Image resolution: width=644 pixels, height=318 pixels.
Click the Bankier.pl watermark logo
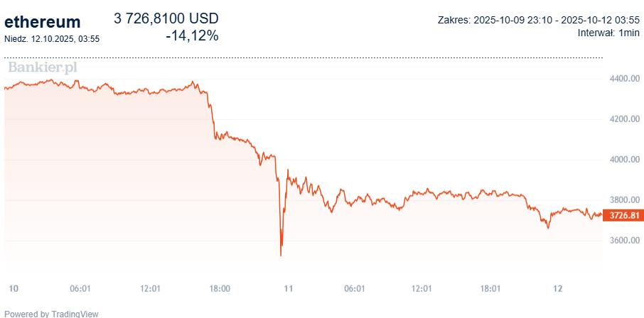[x=42, y=68]
